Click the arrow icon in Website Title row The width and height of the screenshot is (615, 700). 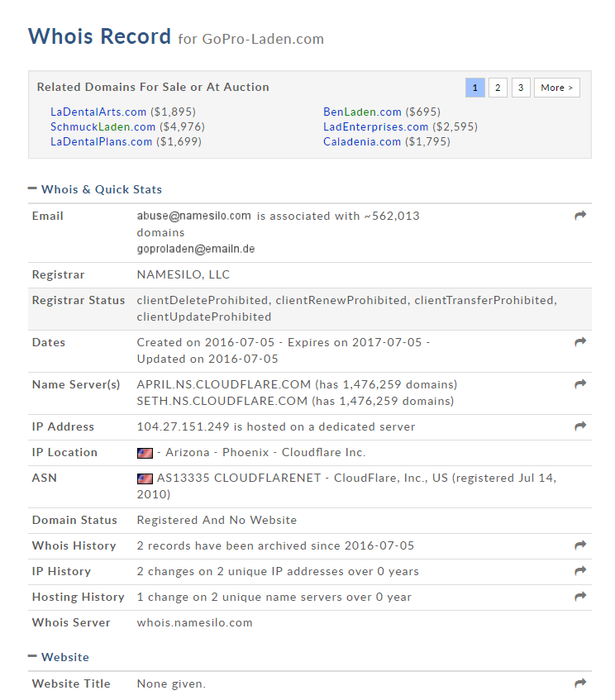point(579,683)
